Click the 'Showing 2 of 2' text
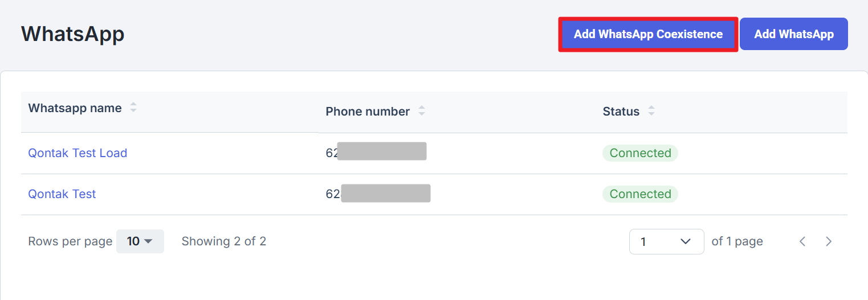868x300 pixels. pos(224,241)
